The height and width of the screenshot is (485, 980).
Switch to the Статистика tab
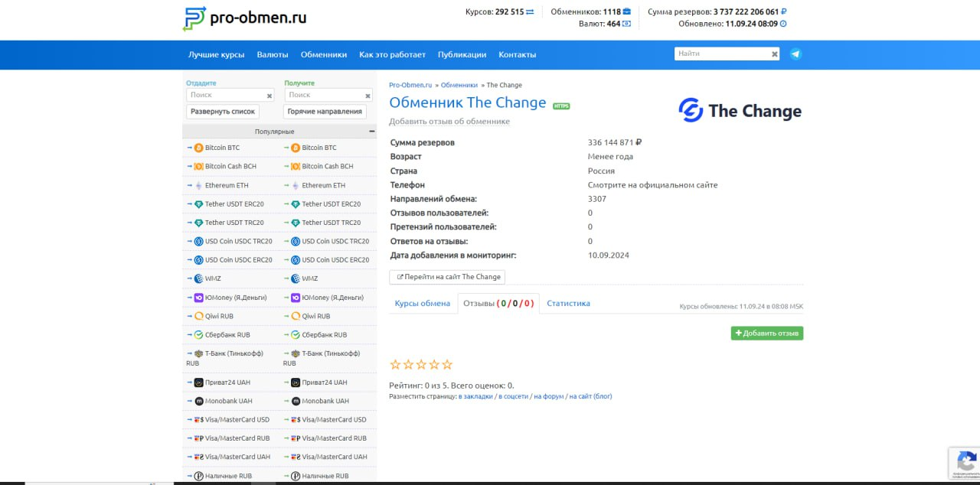[x=568, y=303]
